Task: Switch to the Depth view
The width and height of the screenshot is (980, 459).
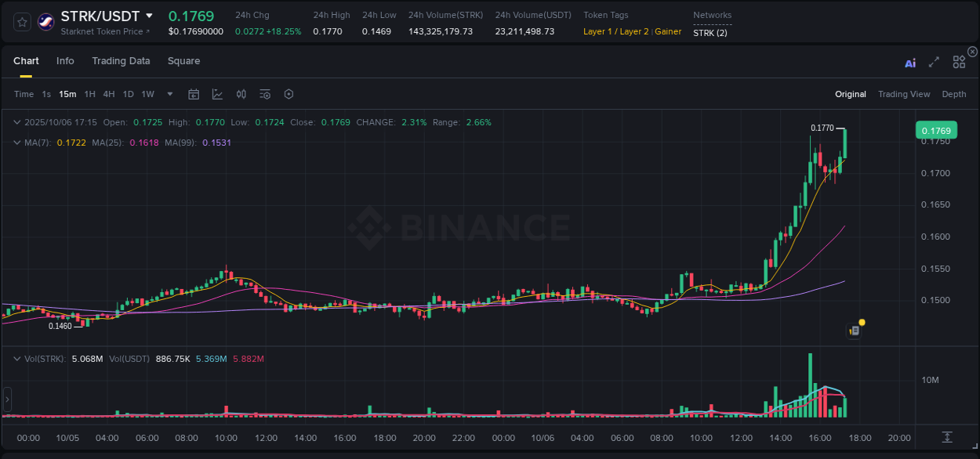Action: tap(953, 94)
